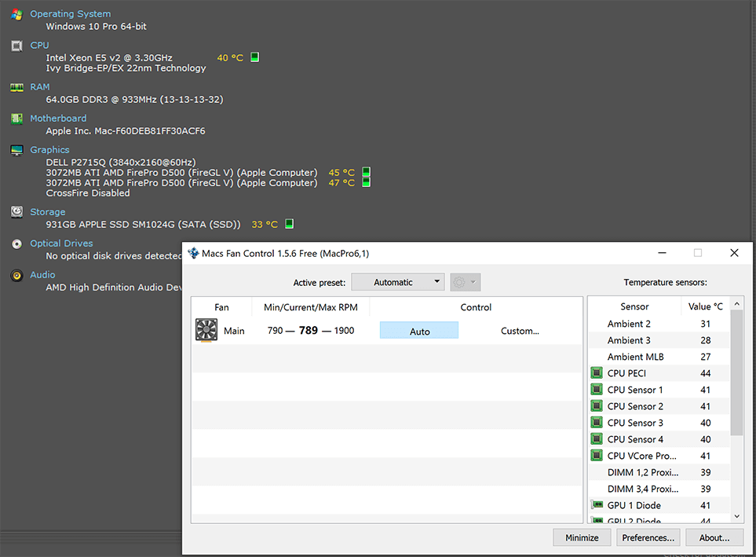Select the Ambient 2 sensor row
The height and width of the screenshot is (557, 756).
(659, 324)
